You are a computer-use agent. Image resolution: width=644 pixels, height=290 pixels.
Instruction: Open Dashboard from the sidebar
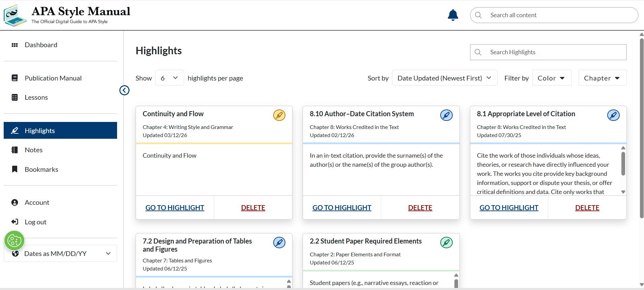pos(60,45)
